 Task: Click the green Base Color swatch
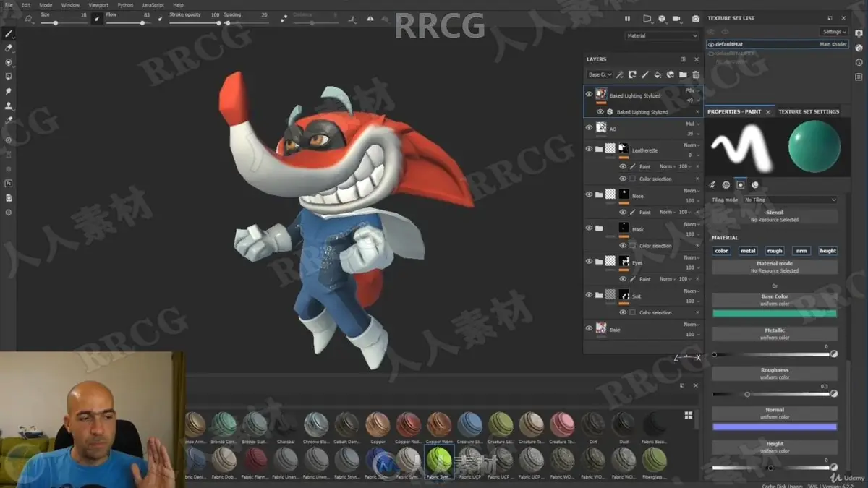775,313
